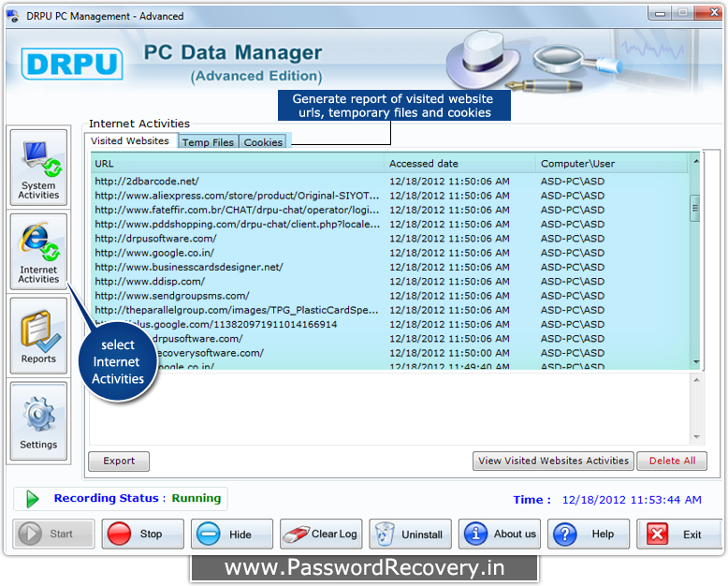
Task: Click the 11:50:00 AM accessed date cell
Action: tap(449, 353)
